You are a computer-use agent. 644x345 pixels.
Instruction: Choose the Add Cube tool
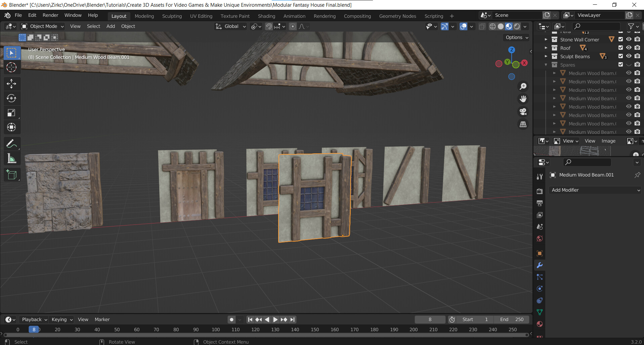[11, 175]
